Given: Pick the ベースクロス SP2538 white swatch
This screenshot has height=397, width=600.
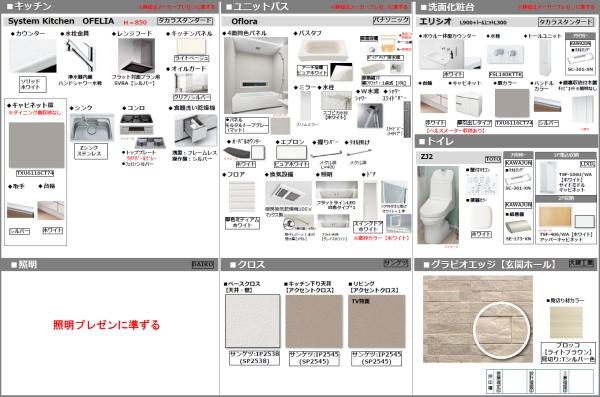Looking at the screenshot, I should (x=253, y=321).
